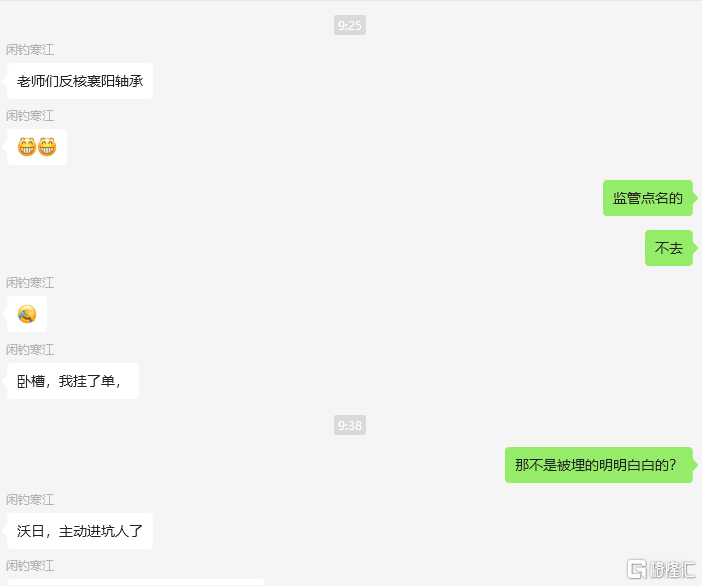Viewport: 702px width, 586px height.
Task: Click sender name 闲钓寒江 above the crying-laugh emoji
Action: [30, 283]
